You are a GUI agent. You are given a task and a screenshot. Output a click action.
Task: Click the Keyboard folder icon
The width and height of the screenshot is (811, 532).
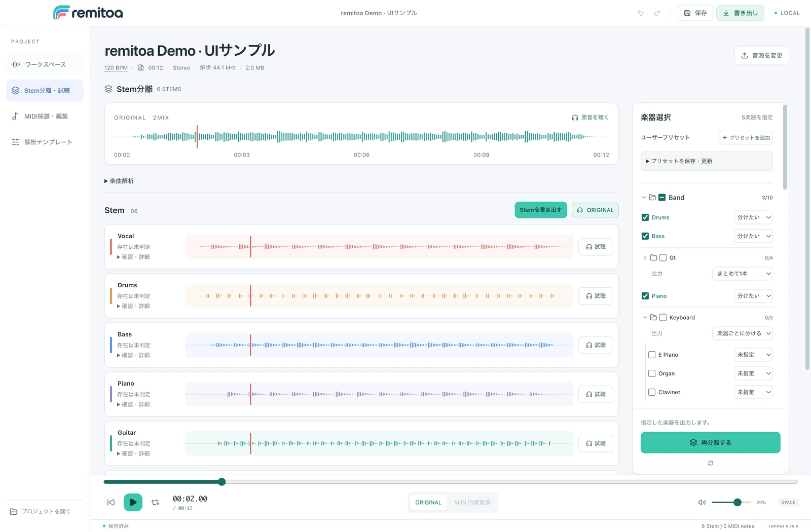pyautogui.click(x=653, y=318)
